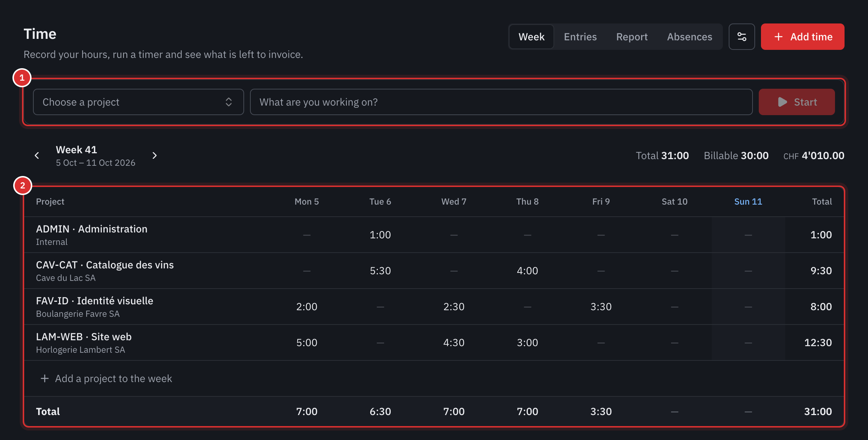Image resolution: width=868 pixels, height=440 pixels.
Task: Go to previous week with left chevron
Action: (x=37, y=156)
